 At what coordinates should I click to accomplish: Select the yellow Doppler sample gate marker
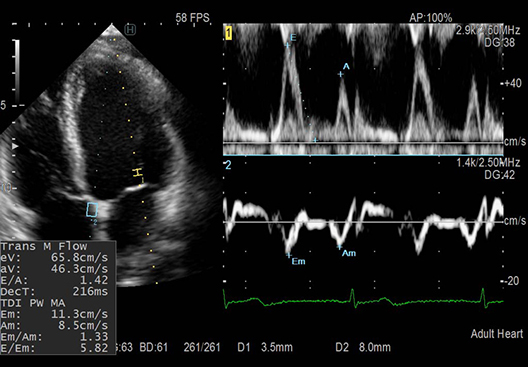pyautogui.click(x=137, y=172)
